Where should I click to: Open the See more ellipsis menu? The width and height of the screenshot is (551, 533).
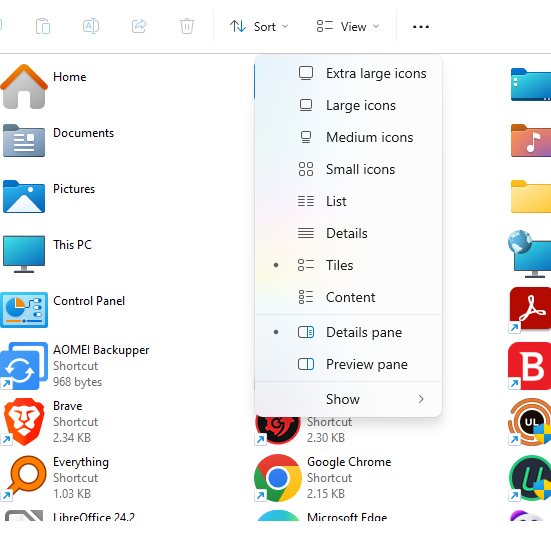click(421, 27)
